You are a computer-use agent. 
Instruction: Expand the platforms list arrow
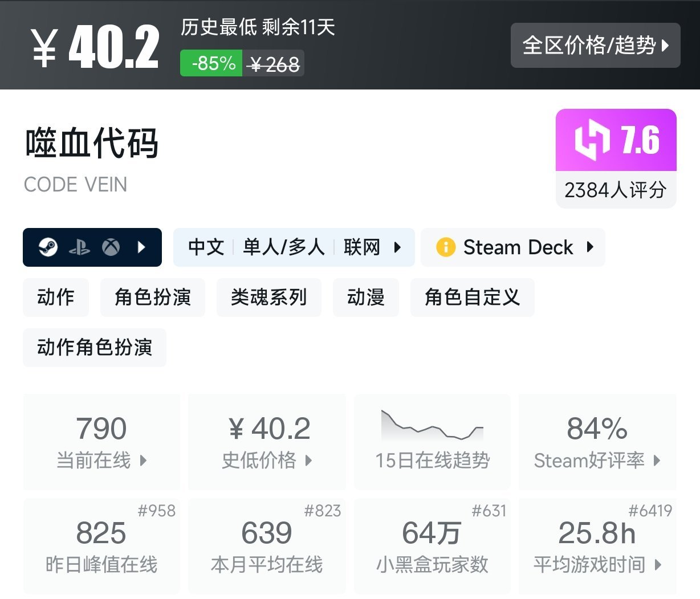(x=142, y=247)
